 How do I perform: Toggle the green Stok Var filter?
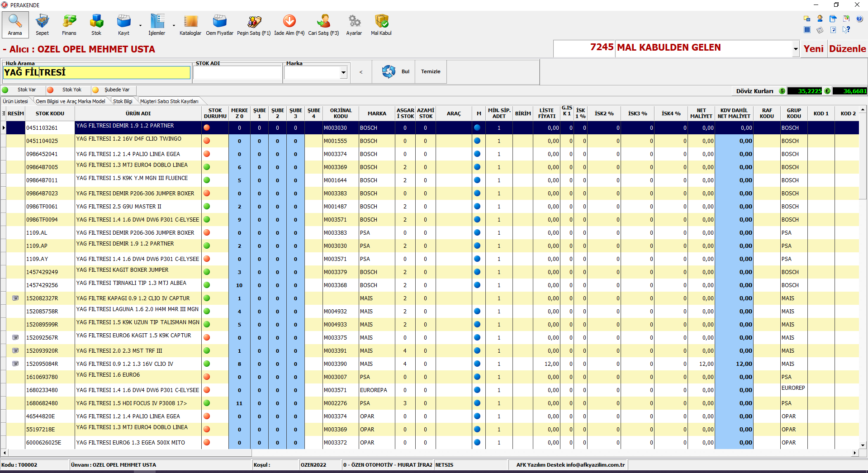(5, 90)
